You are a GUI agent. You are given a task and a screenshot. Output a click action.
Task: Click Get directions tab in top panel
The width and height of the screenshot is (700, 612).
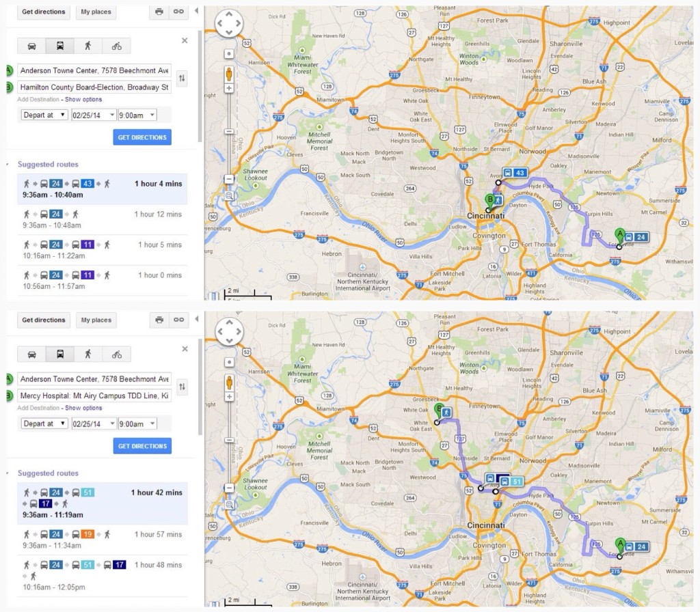pos(43,12)
